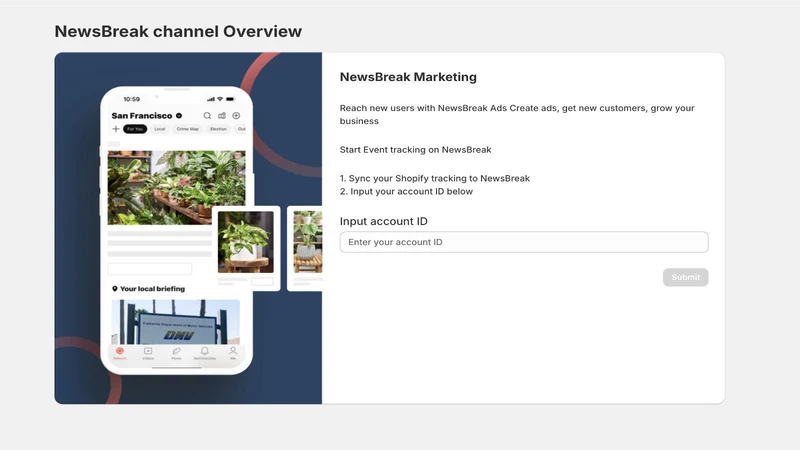Click the red Refresh icon in mockup bottom bar
Screen dimensions: 800x450
pyautogui.click(x=119, y=353)
